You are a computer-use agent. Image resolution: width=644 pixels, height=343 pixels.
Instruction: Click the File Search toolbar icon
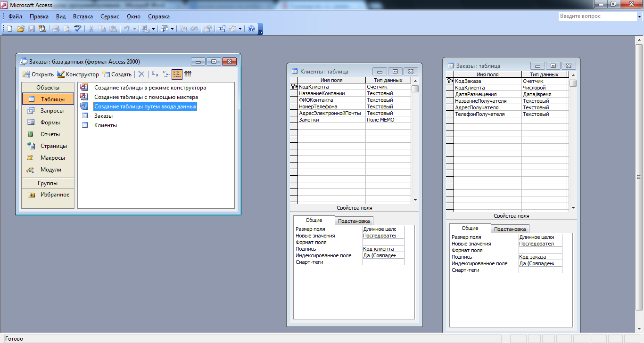click(42, 29)
